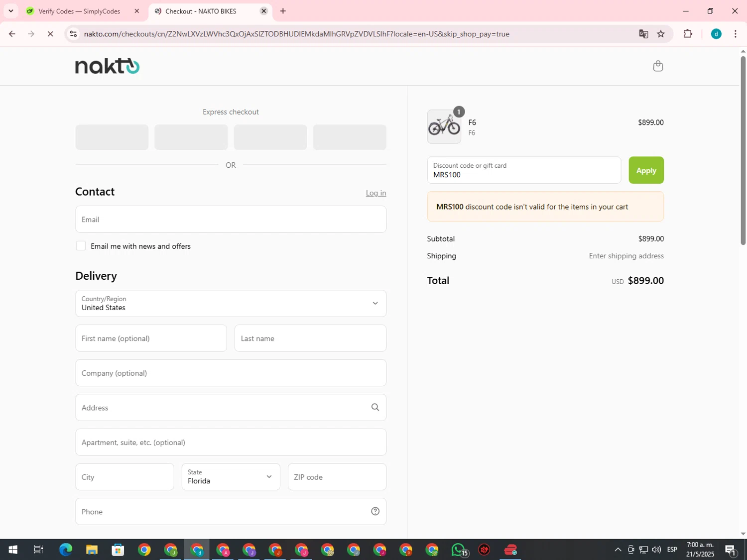This screenshot has width=747, height=560.
Task: Click the search magnifier in Address field
Action: [375, 407]
